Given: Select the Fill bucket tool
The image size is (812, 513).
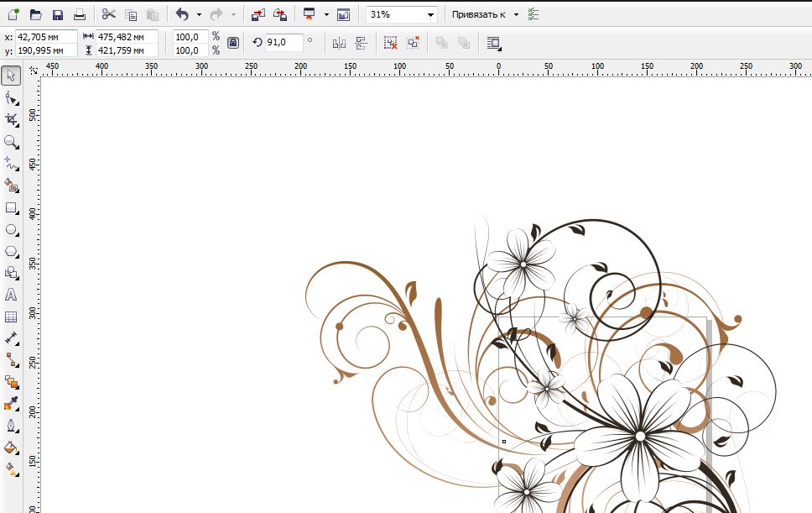Looking at the screenshot, I should pos(11,448).
